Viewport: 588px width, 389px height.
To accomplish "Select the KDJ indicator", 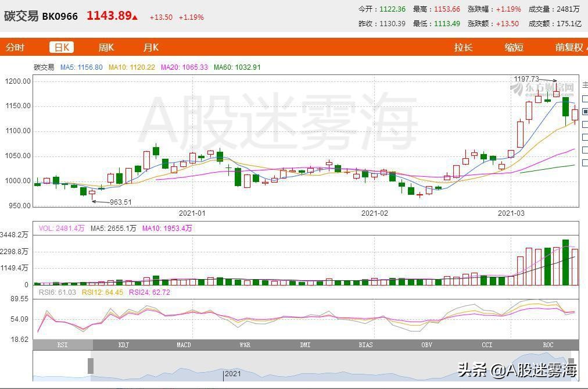I will pos(122,344).
